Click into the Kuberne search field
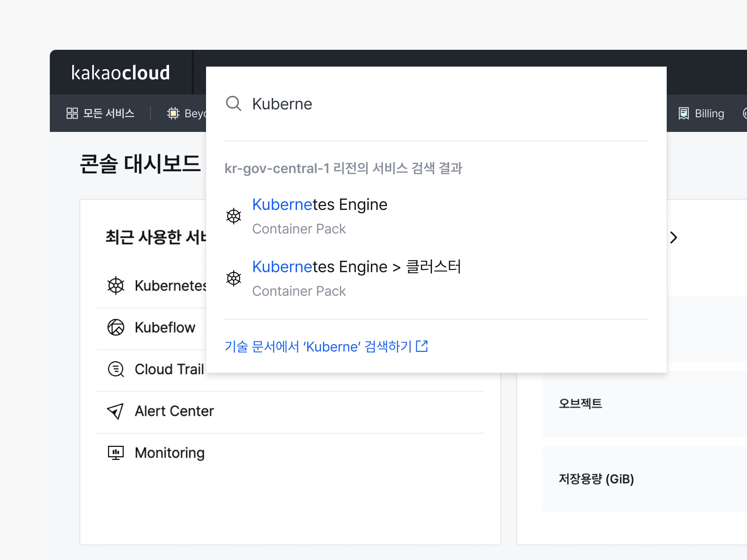 pos(436,104)
